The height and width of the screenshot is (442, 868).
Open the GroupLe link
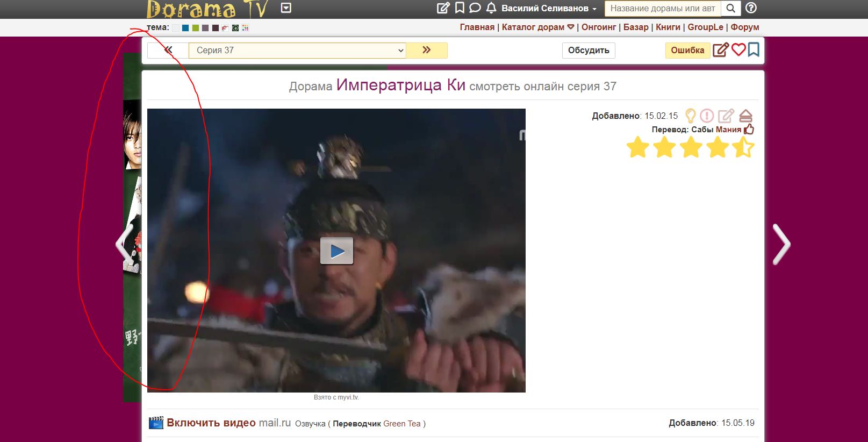[705, 27]
